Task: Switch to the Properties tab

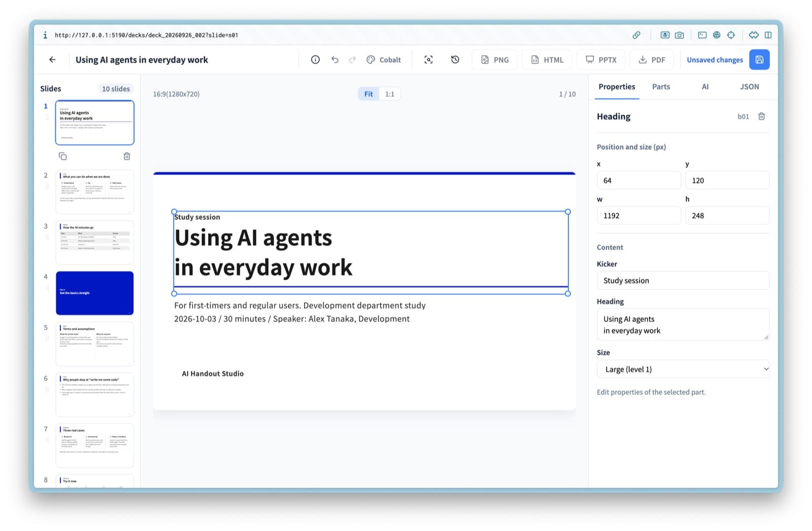Action: pyautogui.click(x=617, y=87)
